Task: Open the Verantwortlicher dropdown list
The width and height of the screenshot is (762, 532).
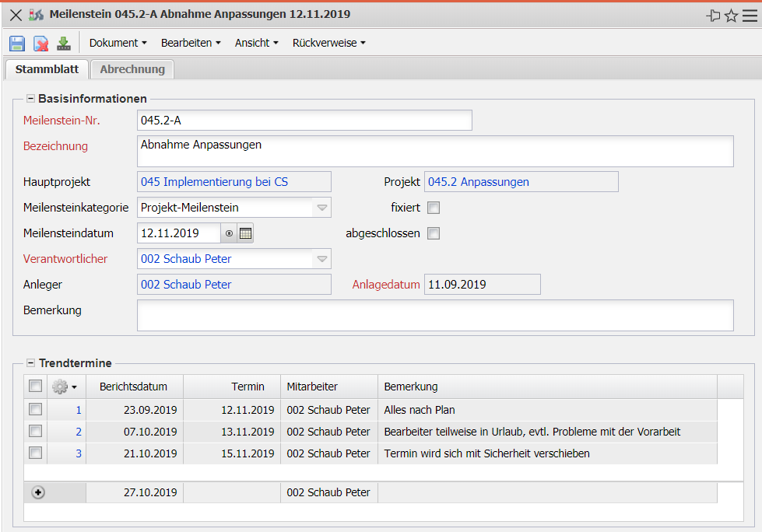Action: [x=321, y=259]
